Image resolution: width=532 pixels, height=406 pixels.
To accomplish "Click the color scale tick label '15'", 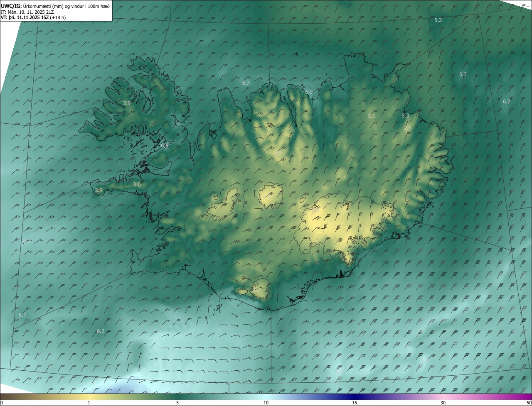I will click(x=355, y=403).
